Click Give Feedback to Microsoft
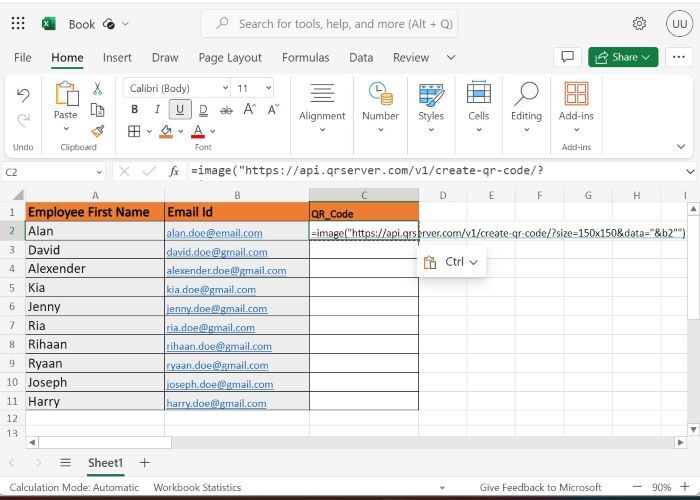 [x=540, y=487]
